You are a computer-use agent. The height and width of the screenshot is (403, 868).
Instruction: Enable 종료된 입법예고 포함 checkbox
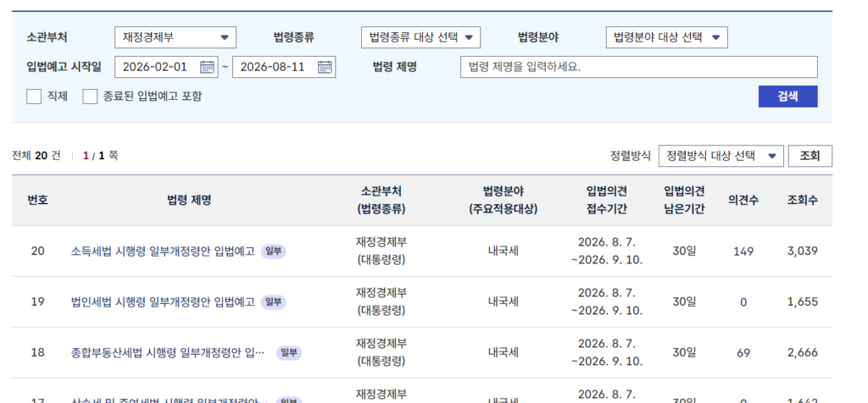[90, 97]
